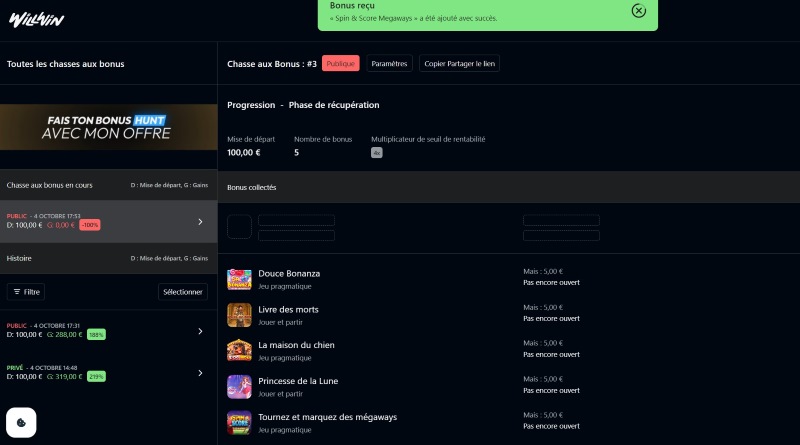Expand the private 14:48 hunt chevron

tap(200, 373)
